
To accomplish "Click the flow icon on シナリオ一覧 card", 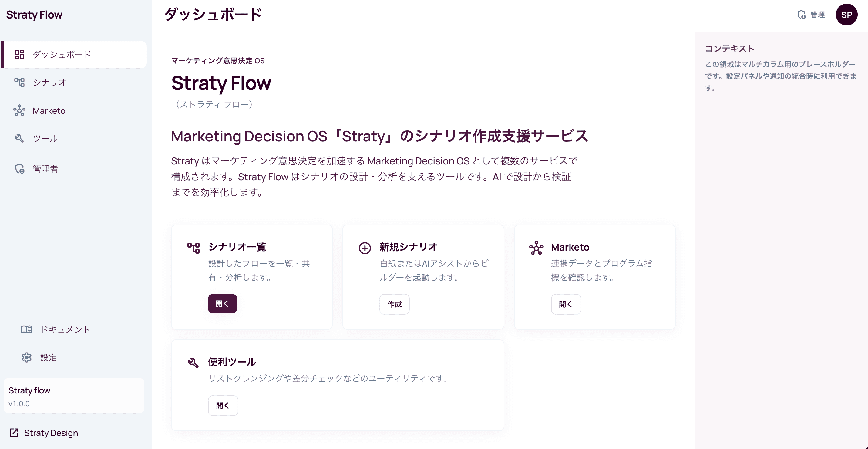I will (193, 248).
